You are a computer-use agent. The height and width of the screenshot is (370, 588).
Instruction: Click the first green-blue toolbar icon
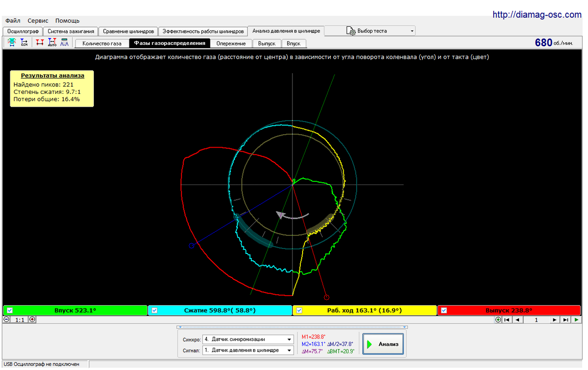(12, 43)
